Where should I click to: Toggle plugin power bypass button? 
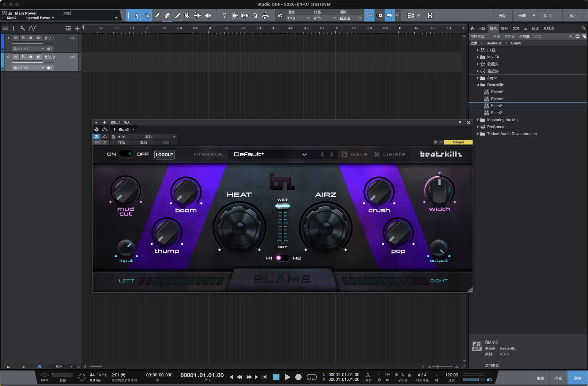pos(96,137)
